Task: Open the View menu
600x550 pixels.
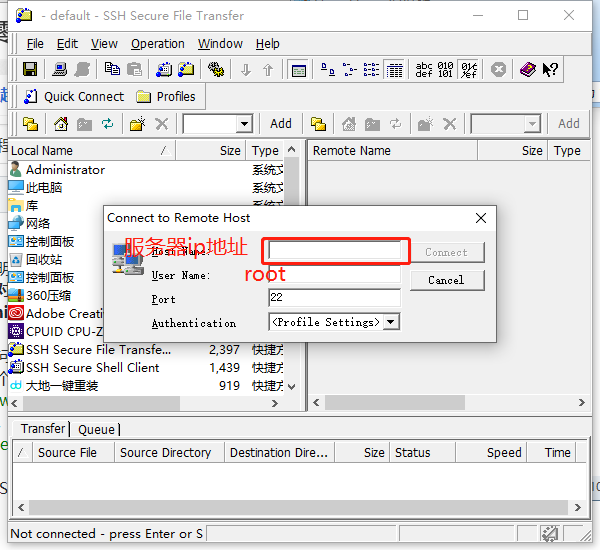Action: pyautogui.click(x=104, y=44)
